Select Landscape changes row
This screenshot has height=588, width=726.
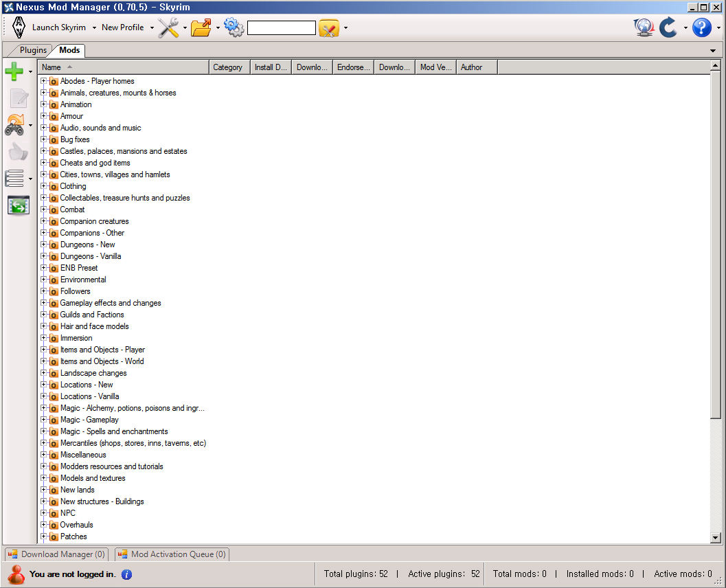coord(93,373)
